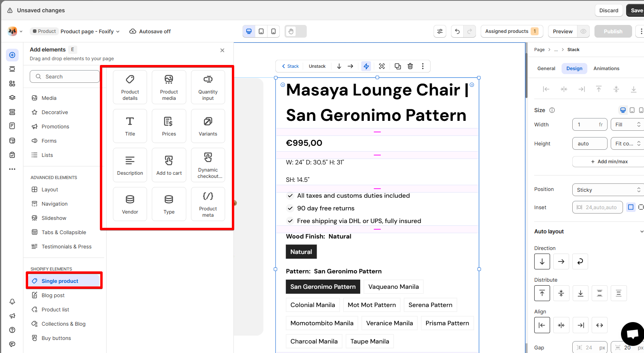Set direction to horizontal right arrow
This screenshot has height=353, width=644.
(561, 261)
